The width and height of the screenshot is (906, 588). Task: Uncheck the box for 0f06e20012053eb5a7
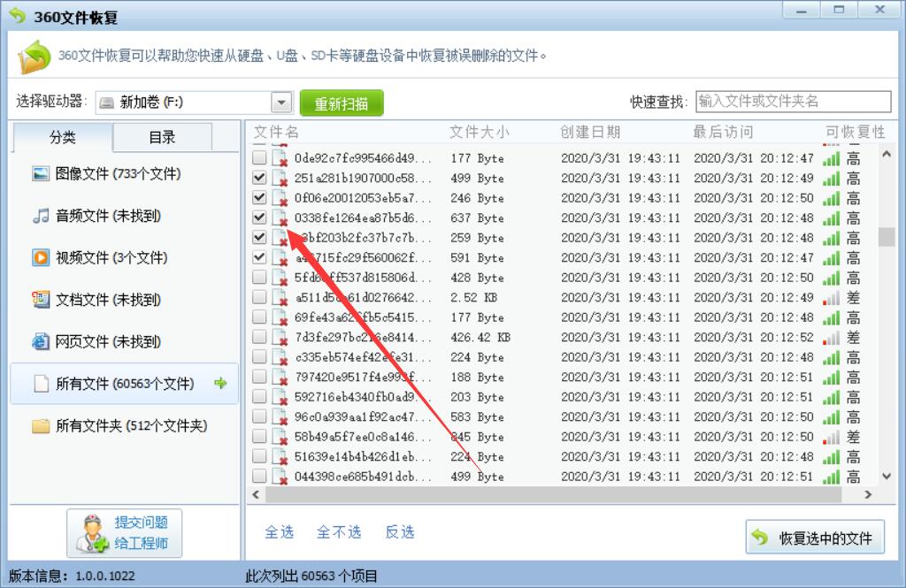point(259,197)
